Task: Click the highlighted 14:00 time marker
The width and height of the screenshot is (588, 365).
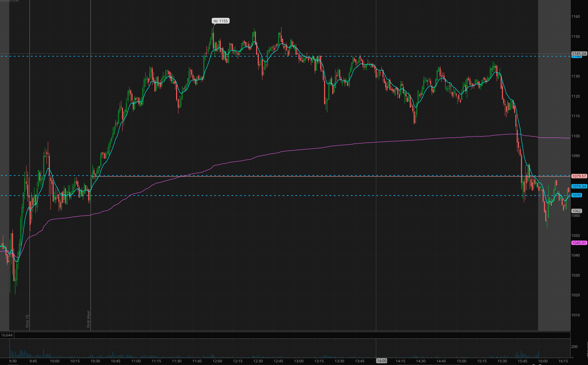Action: tap(381, 361)
